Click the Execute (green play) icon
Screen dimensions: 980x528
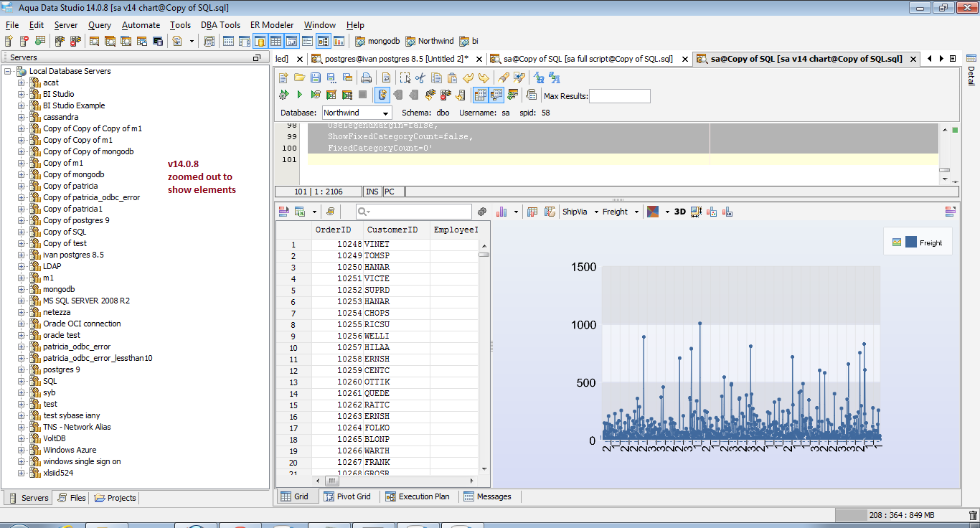tap(299, 95)
